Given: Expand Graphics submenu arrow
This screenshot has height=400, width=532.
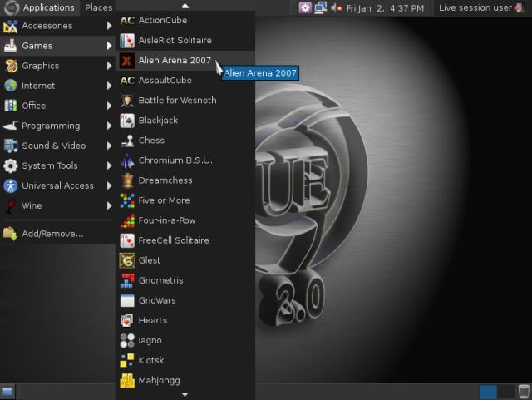Looking at the screenshot, I should pos(109,66).
